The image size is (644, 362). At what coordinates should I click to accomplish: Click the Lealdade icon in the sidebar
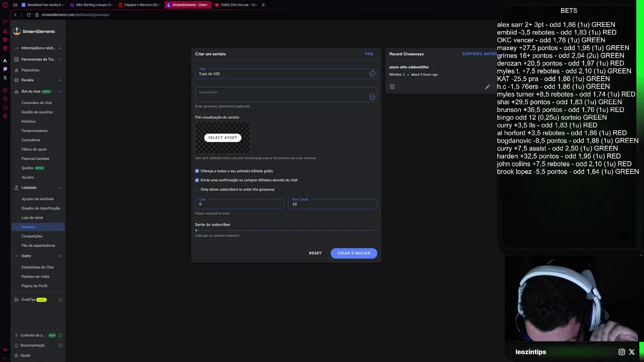tap(17, 188)
